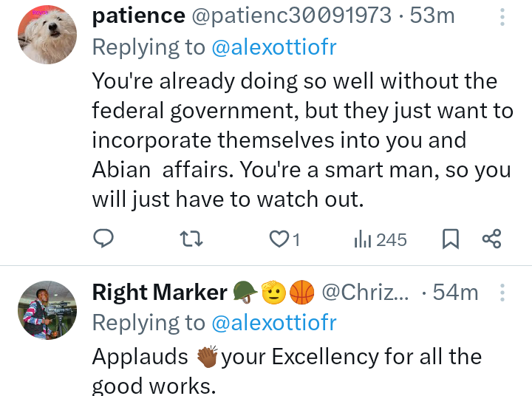
Task: Open @alexottiofr in Right Marker's reply line
Action: coord(274,323)
